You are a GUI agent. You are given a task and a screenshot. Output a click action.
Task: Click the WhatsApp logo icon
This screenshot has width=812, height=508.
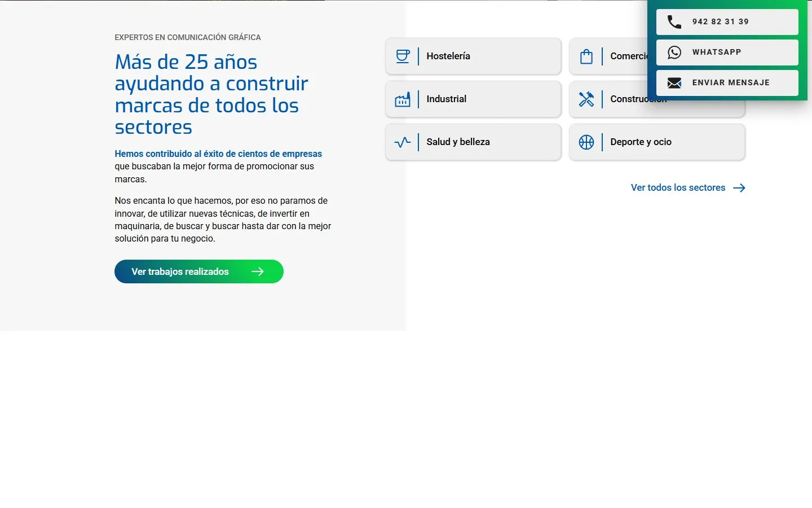coord(674,52)
